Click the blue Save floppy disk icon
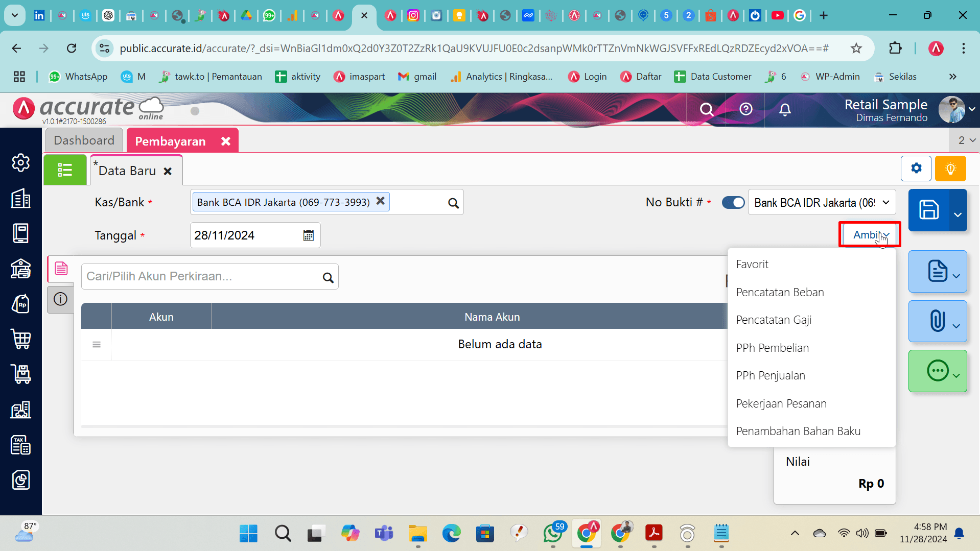The height and width of the screenshot is (551, 980). (928, 210)
